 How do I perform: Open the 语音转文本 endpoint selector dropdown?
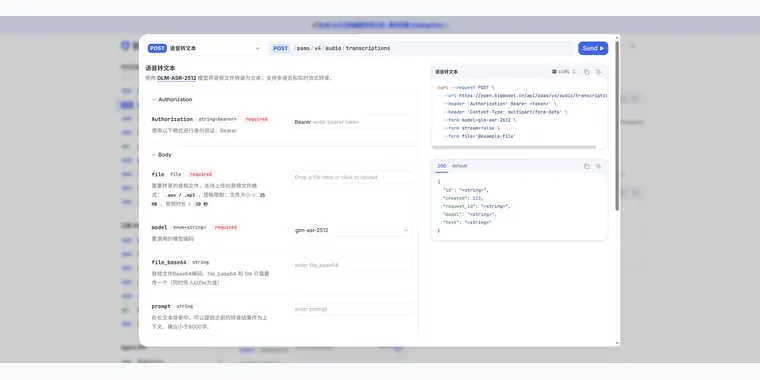(204, 48)
